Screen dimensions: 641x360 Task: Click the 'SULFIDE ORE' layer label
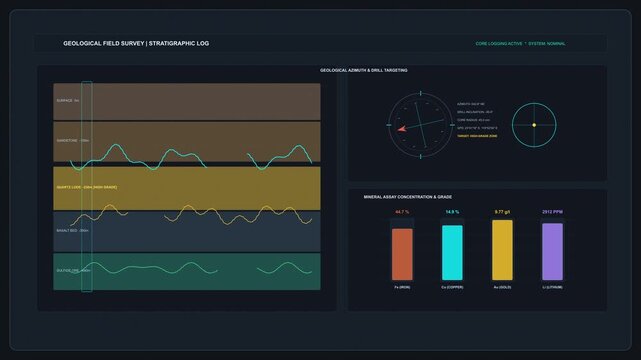click(x=73, y=271)
